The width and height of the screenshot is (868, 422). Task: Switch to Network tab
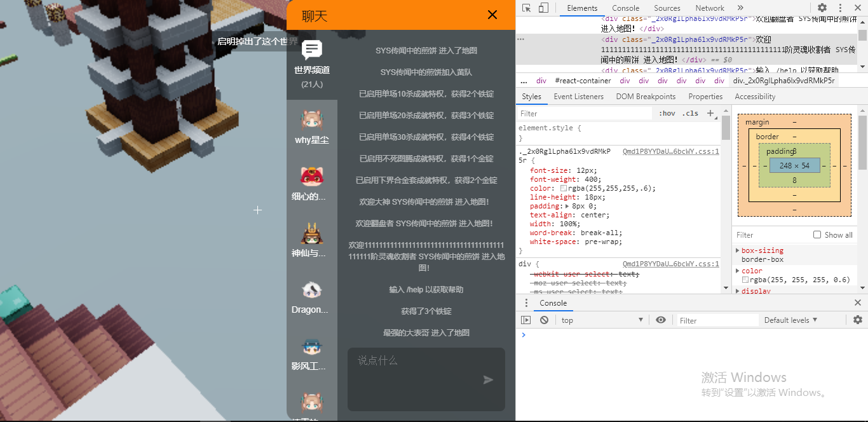[x=710, y=8]
